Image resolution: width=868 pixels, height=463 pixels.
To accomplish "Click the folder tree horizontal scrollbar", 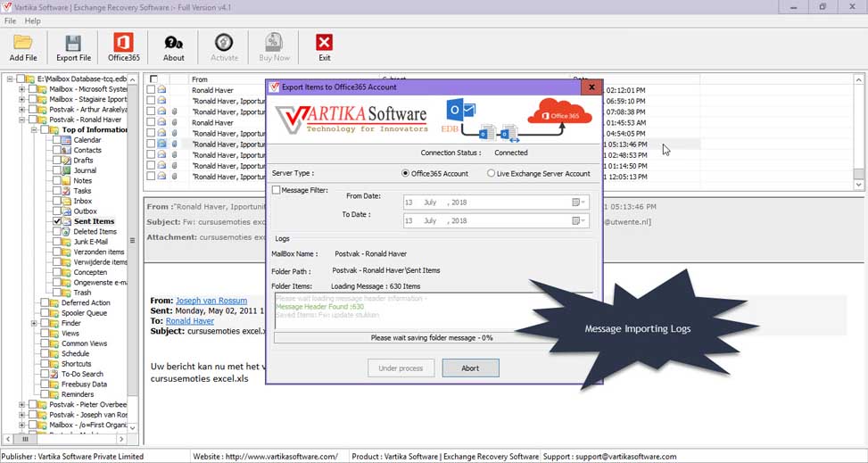I will (65, 439).
